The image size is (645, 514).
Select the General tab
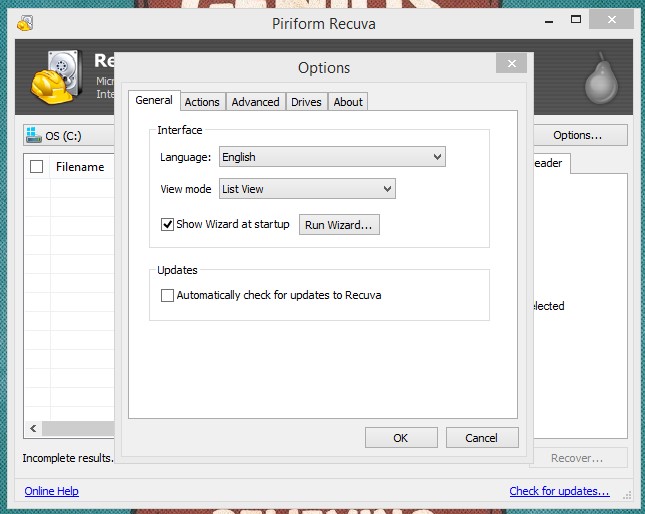tap(154, 100)
